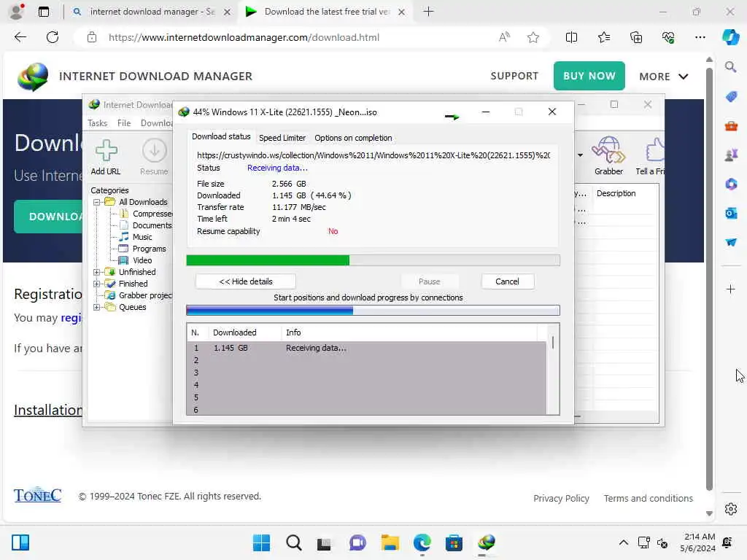Viewport: 747px width, 560px height.
Task: Show hidden system tray icons
Action: point(623,542)
